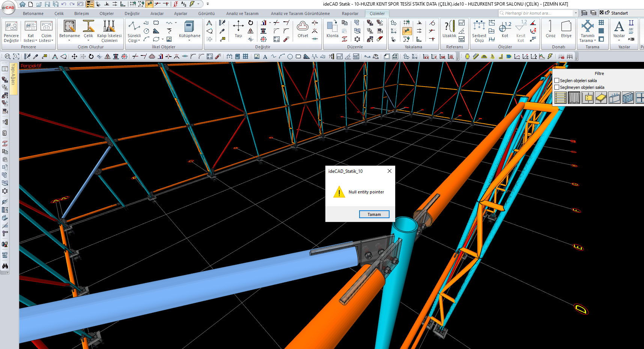Toggle the highlighted list icon in quick access toolbar
644x349 pixels.
(x=90, y=4)
